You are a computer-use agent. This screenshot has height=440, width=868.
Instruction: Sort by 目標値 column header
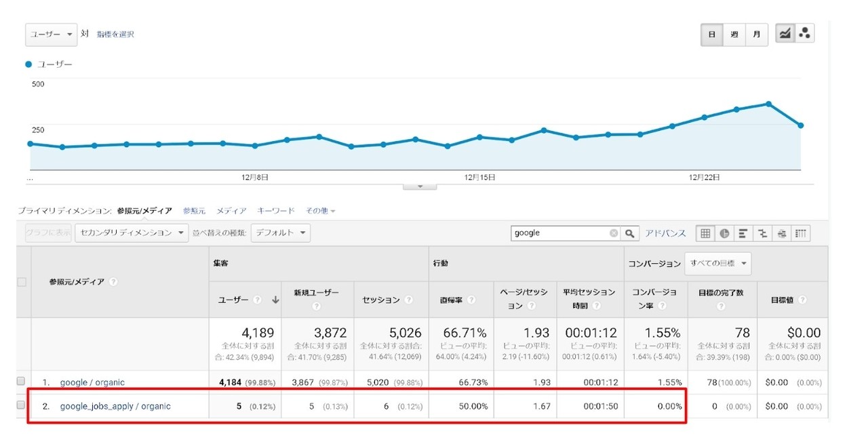[x=784, y=300]
